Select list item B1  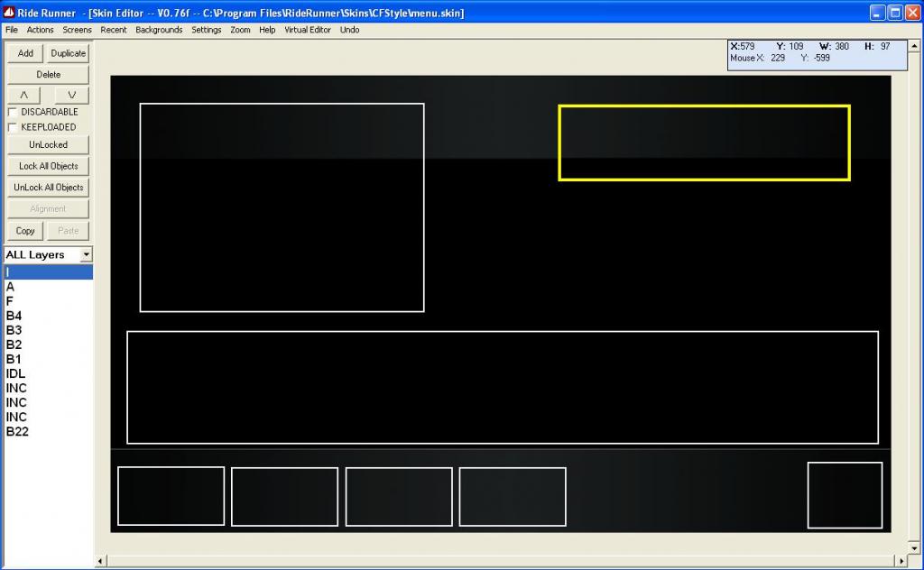click(x=49, y=359)
